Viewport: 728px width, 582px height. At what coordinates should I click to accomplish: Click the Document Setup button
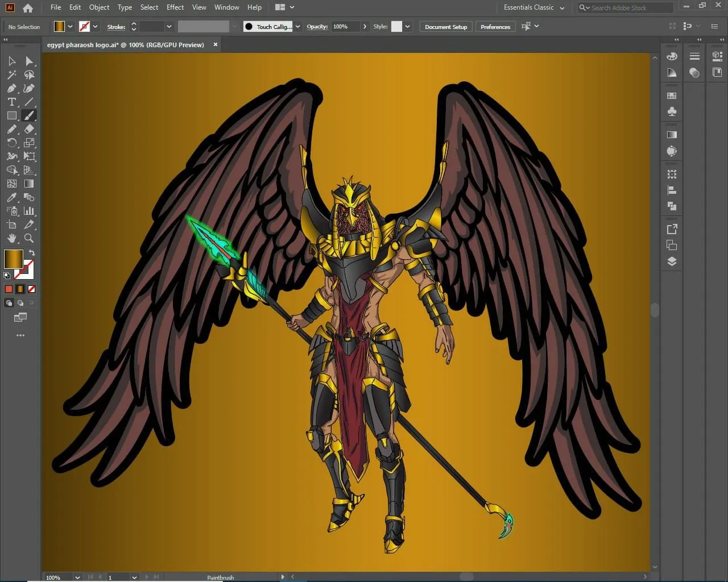point(446,27)
